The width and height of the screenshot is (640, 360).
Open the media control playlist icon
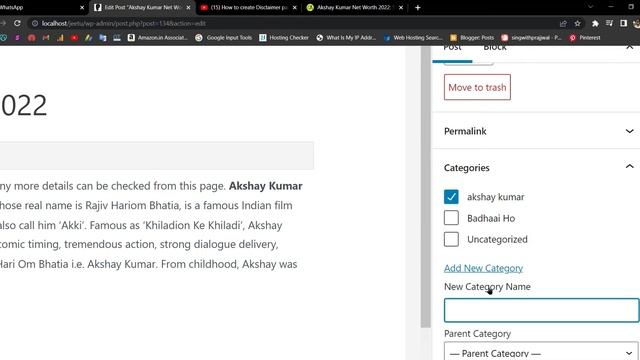click(609, 23)
